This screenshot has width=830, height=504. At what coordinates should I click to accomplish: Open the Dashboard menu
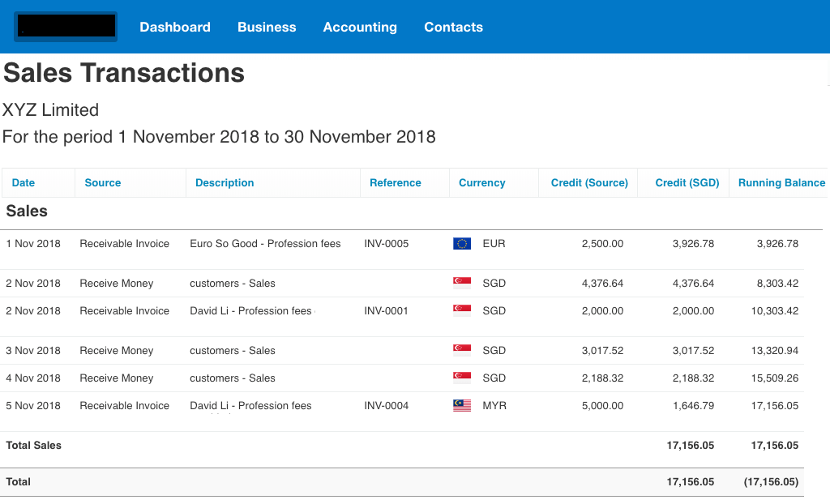tap(175, 27)
